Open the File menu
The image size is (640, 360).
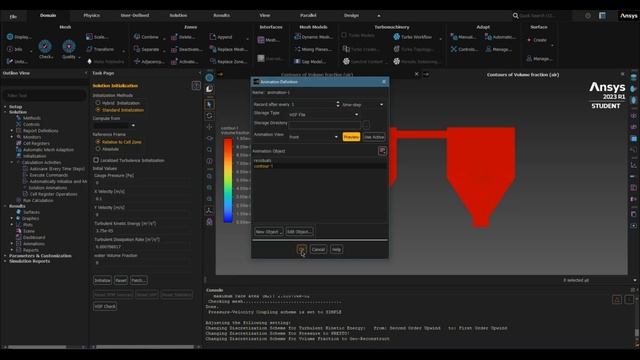(x=13, y=16)
